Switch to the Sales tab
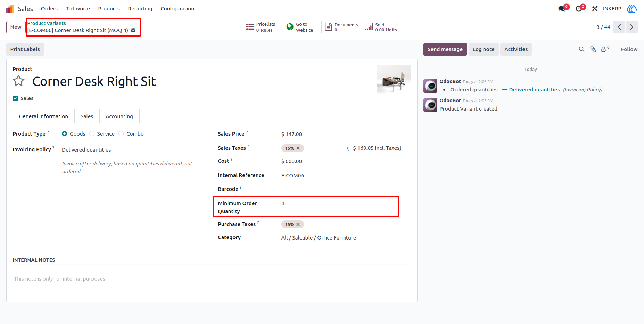This screenshot has width=644, height=324. point(87,116)
